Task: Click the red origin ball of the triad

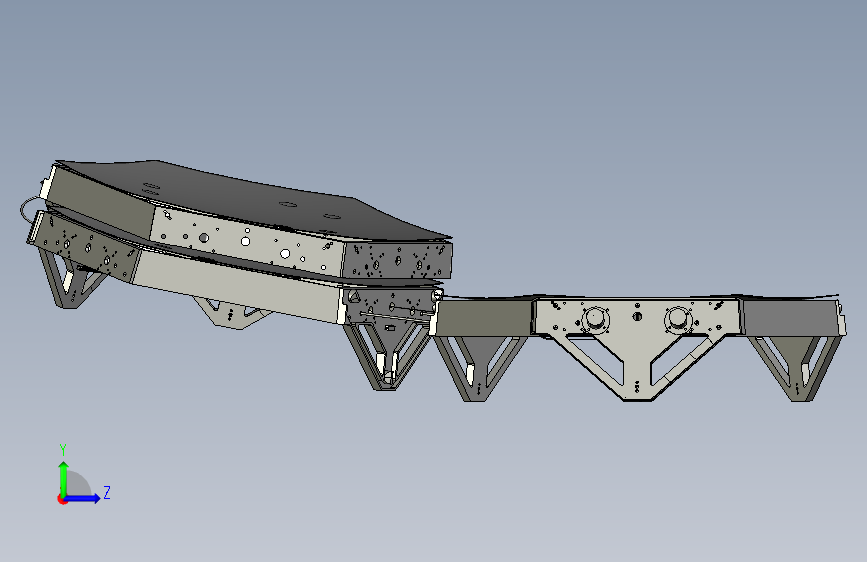Action: [62, 499]
